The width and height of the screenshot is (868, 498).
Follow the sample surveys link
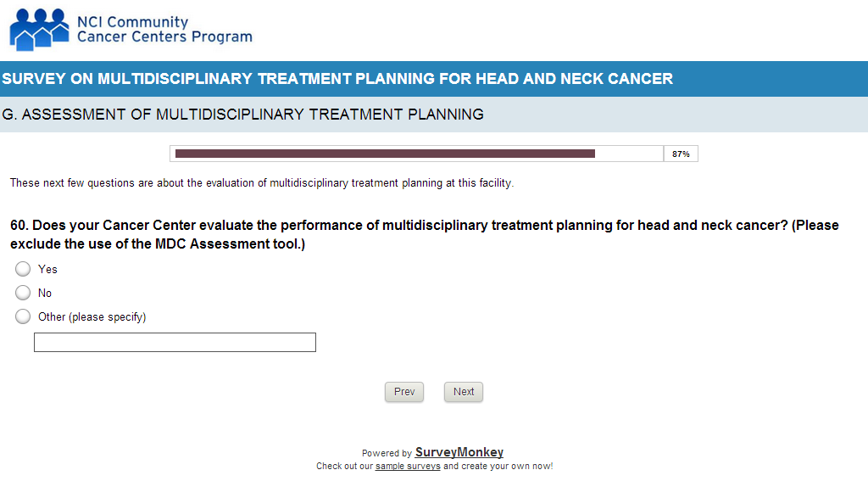(408, 466)
